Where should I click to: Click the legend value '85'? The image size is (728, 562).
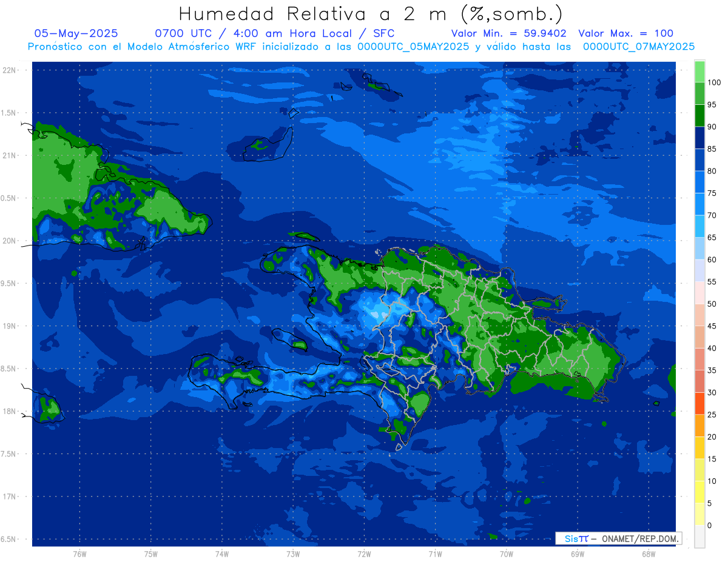click(712, 149)
